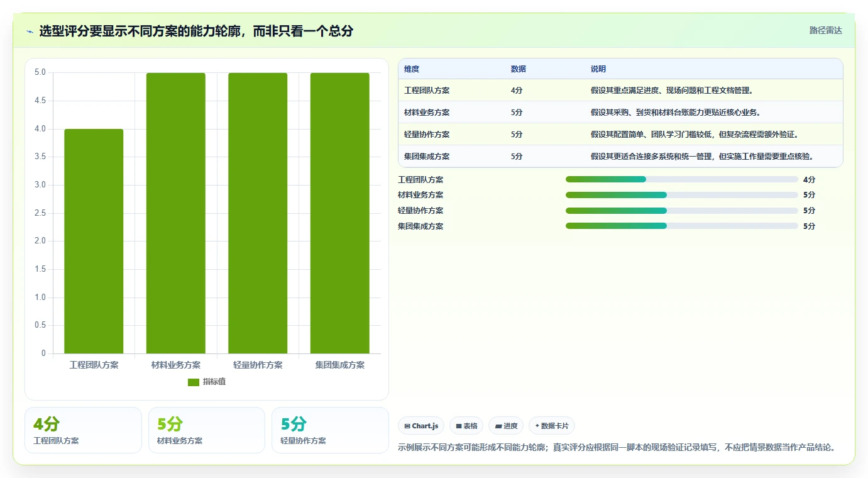Click the 表格 chip

(x=466, y=426)
